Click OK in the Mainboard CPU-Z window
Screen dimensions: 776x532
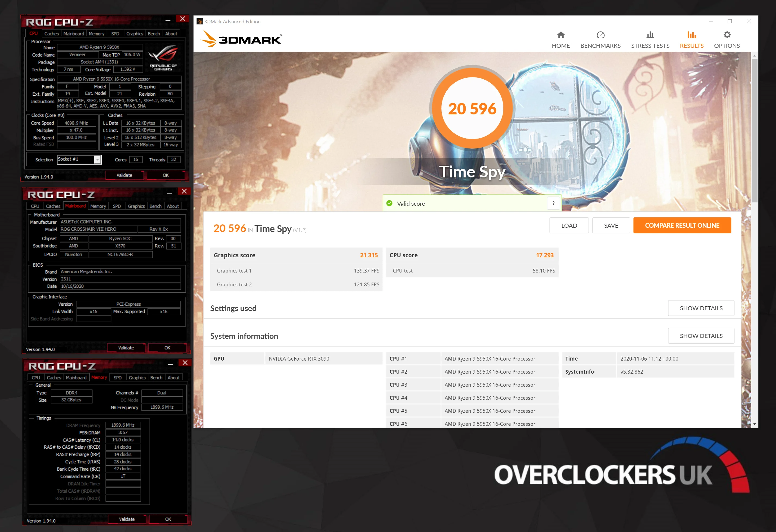[167, 348]
